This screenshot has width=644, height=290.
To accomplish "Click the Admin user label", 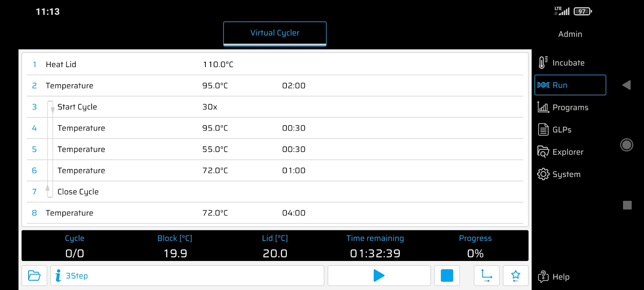I will click(570, 34).
